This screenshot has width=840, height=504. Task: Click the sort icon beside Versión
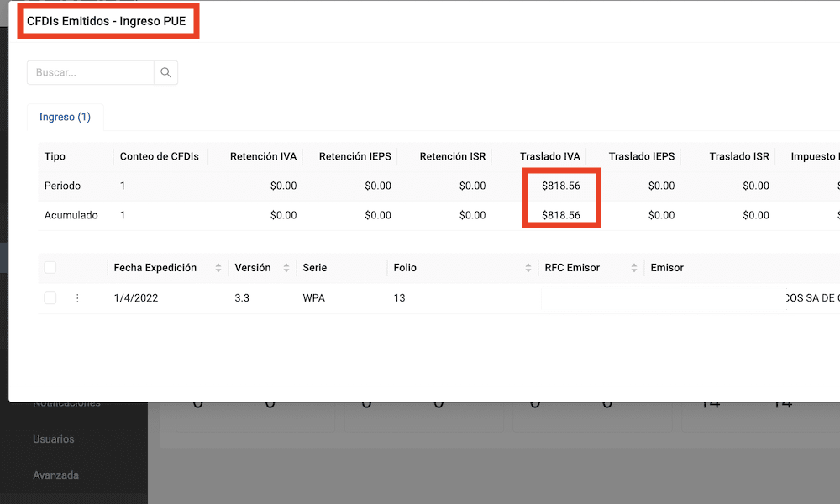tap(285, 267)
